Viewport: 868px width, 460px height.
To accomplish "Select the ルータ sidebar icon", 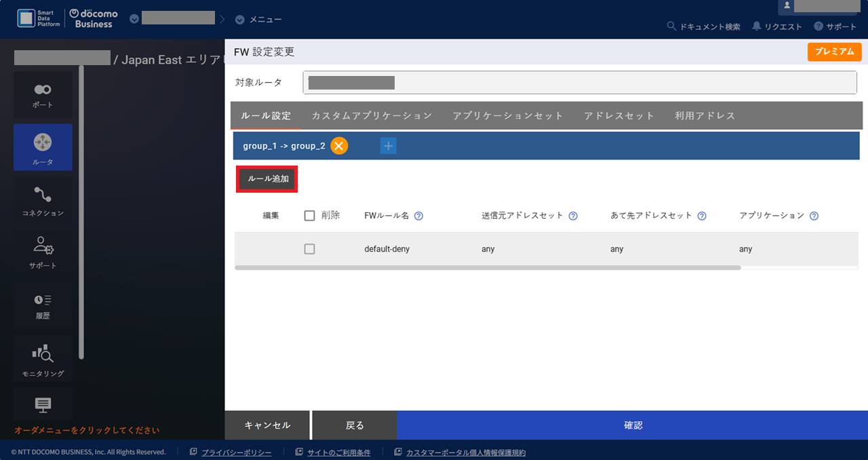I will [43, 147].
